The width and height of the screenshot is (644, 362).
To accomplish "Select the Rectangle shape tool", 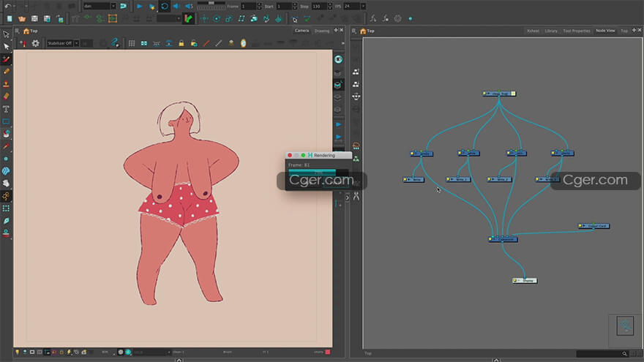I will [x=6, y=121].
